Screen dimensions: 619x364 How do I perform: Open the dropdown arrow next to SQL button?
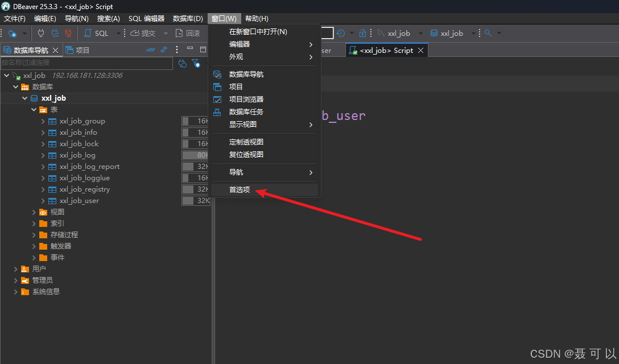[x=118, y=34]
